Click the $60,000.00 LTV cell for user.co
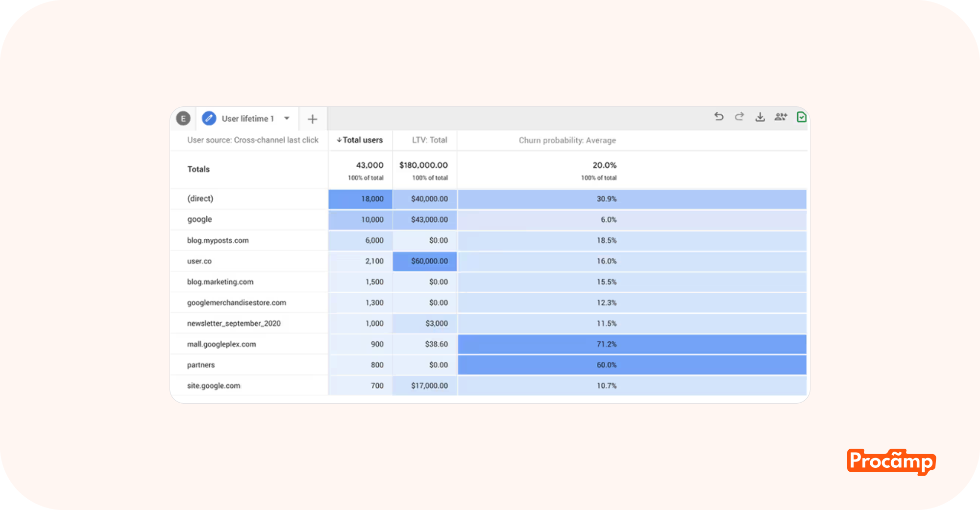The height and width of the screenshot is (510, 980). click(x=429, y=261)
